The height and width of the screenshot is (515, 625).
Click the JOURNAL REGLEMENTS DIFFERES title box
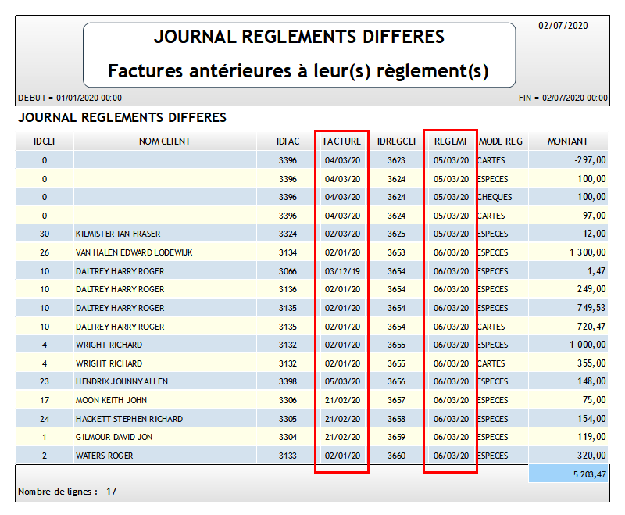pos(298,54)
